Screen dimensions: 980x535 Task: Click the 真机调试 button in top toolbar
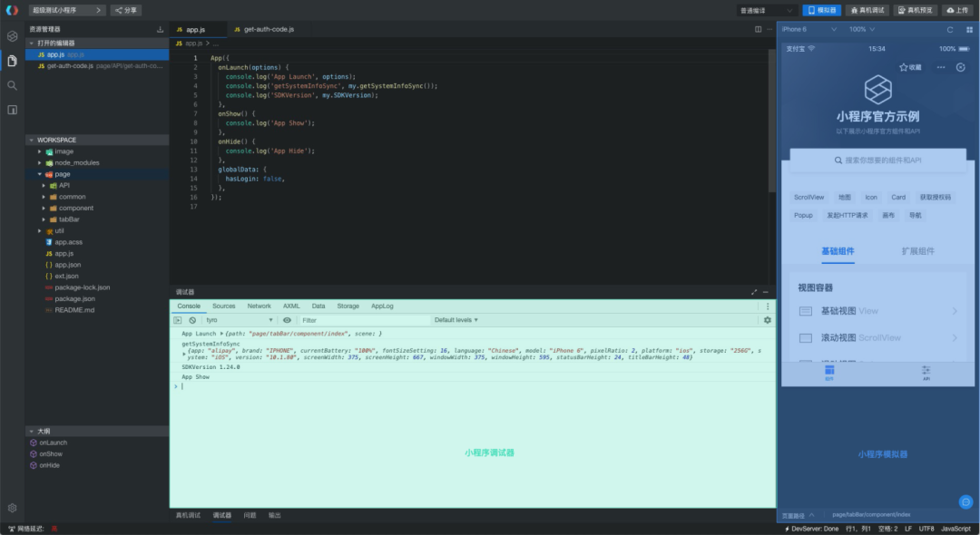[867, 10]
